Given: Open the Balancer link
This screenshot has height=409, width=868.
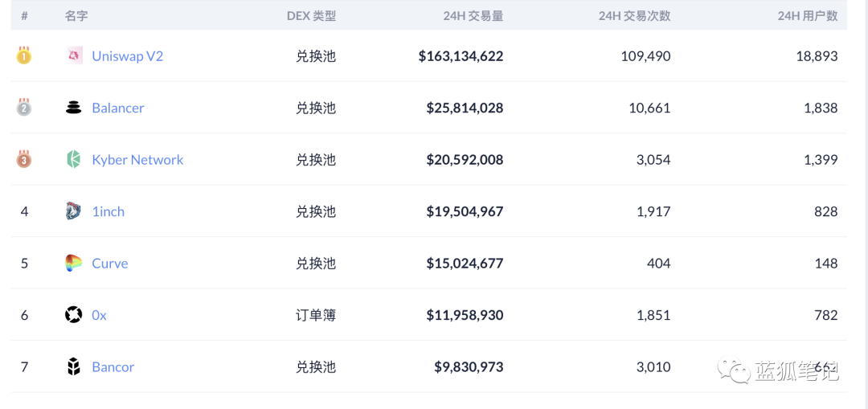Looking at the screenshot, I should pos(117,108).
